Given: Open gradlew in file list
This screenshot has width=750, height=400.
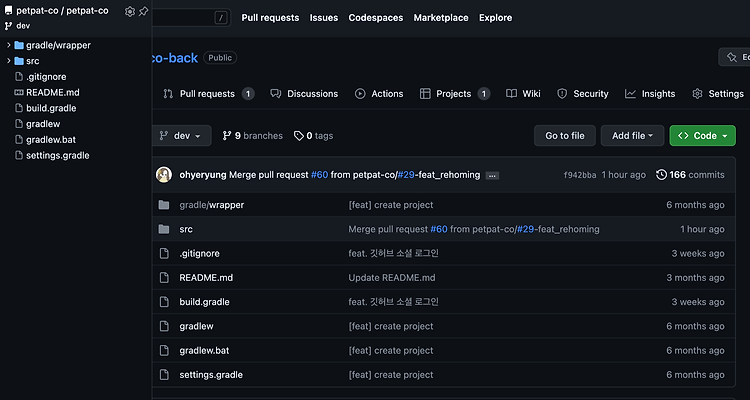Looking at the screenshot, I should point(197,326).
